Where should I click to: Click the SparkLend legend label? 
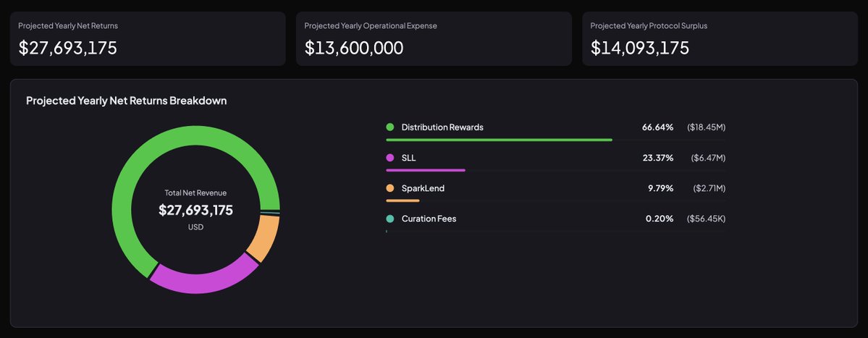tap(423, 188)
